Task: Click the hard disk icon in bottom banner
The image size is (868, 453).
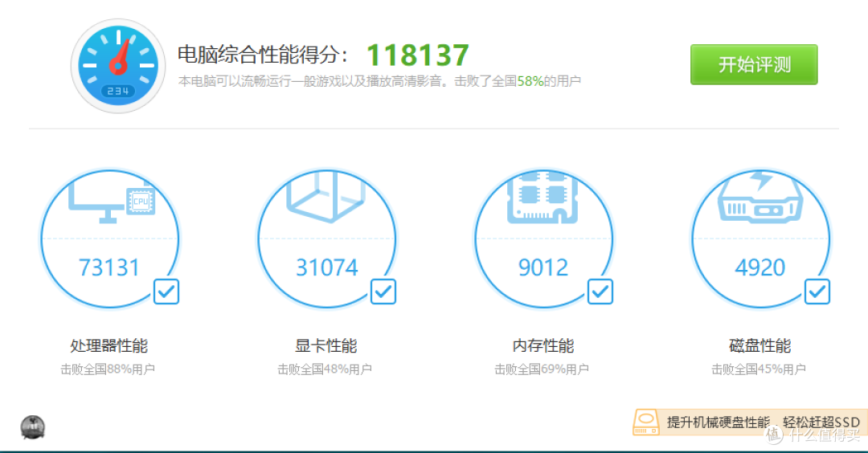Action: [646, 422]
